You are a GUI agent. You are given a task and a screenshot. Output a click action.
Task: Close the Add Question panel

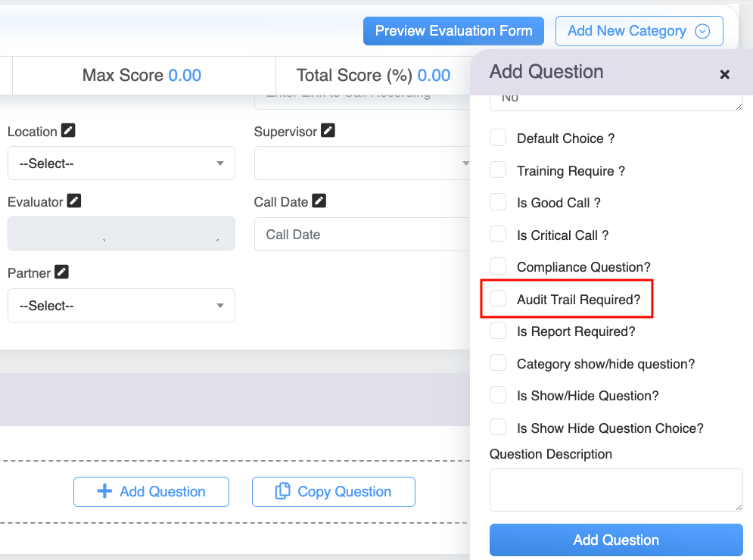click(724, 74)
